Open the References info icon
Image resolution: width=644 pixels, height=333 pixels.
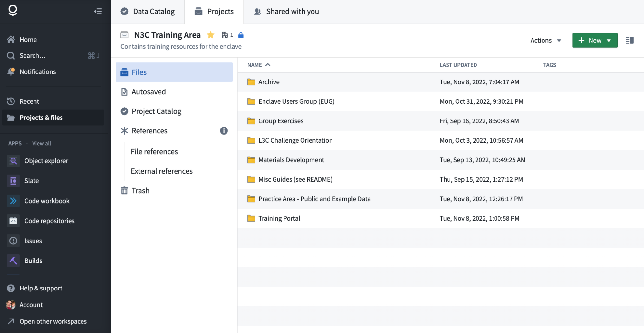(224, 131)
